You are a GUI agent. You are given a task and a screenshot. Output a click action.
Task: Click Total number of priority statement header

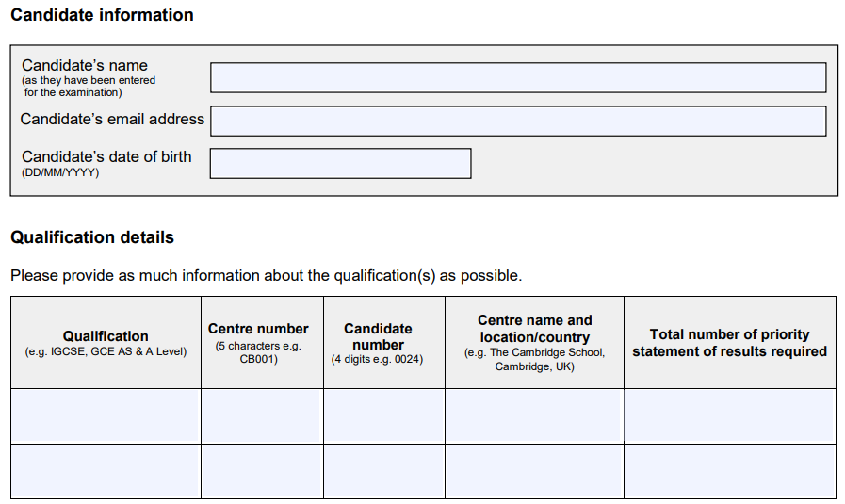(x=730, y=343)
